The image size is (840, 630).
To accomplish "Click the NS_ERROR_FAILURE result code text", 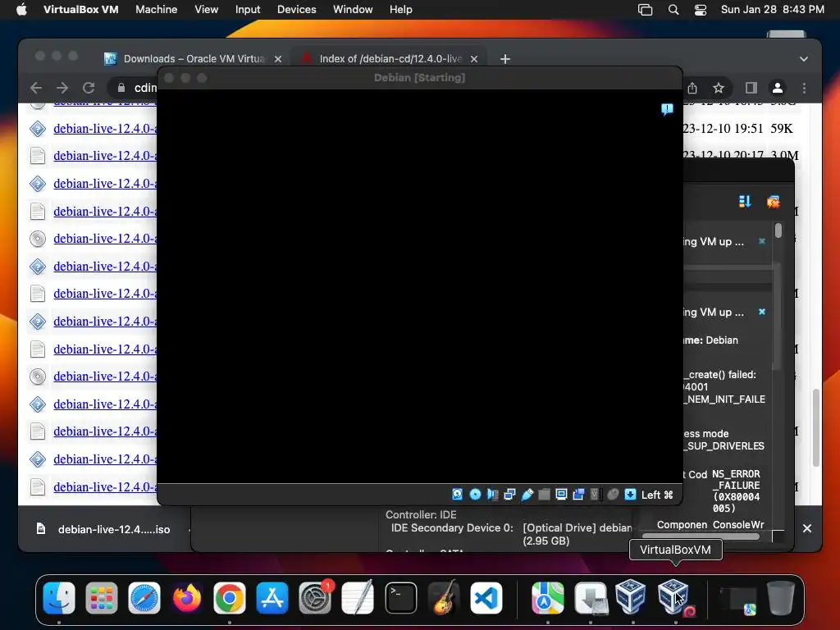I will 736,491.
